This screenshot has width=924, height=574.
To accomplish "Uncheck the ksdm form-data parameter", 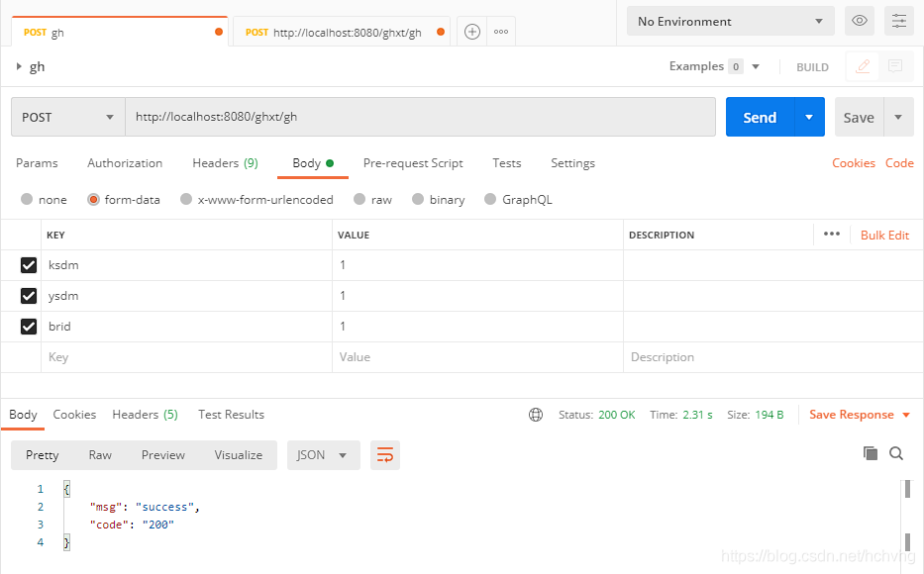I will click(29, 264).
